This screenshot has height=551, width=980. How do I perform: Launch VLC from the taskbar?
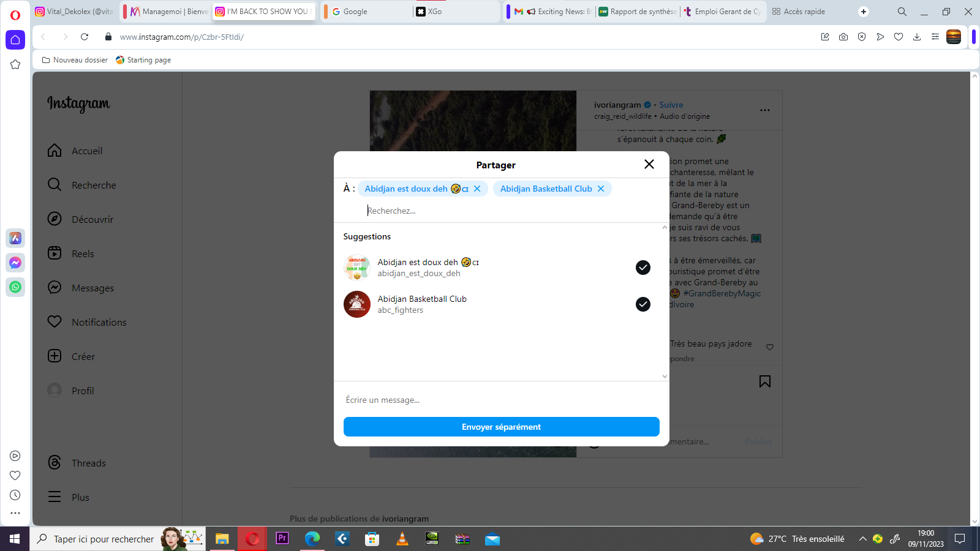402,539
